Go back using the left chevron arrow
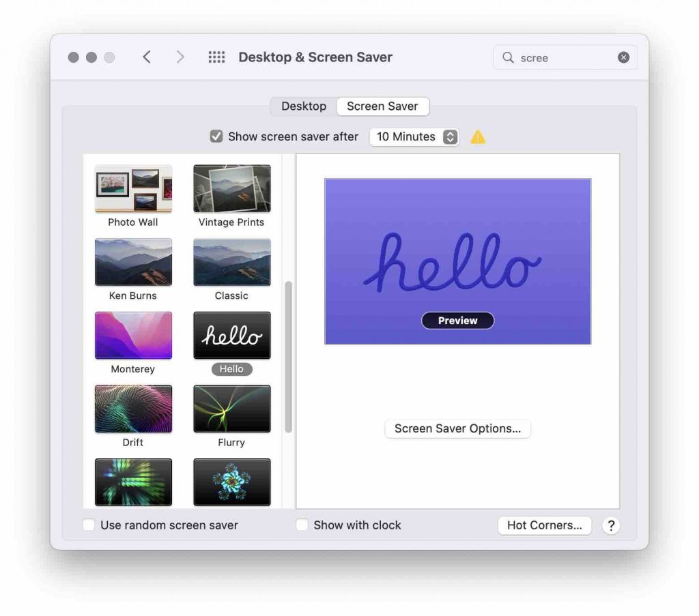Viewport: 699px width, 616px height. pos(147,57)
